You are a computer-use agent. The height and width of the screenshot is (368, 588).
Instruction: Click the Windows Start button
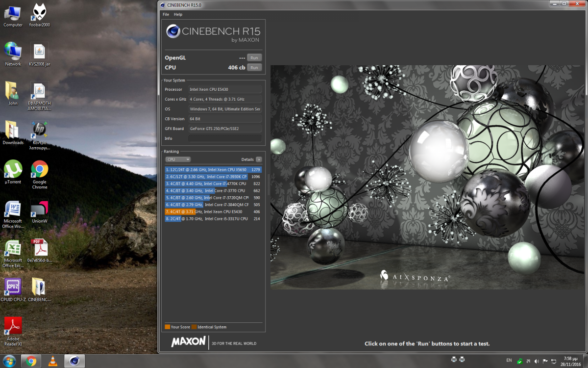(x=9, y=361)
